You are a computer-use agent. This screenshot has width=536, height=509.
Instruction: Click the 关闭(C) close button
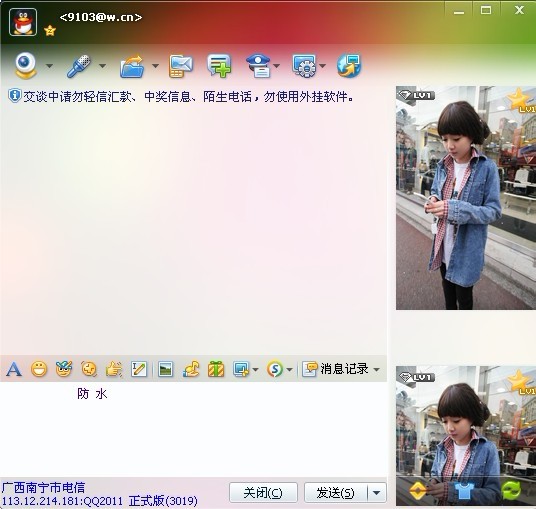(x=263, y=493)
